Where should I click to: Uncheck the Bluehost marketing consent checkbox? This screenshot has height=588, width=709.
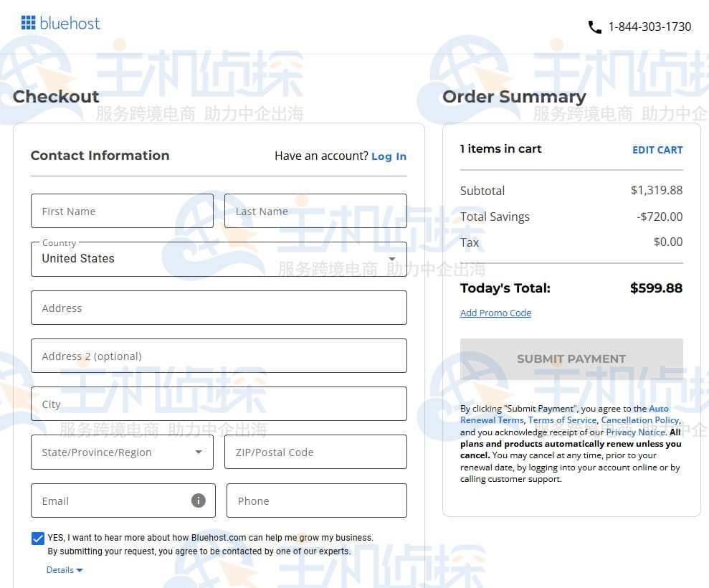[x=38, y=539]
